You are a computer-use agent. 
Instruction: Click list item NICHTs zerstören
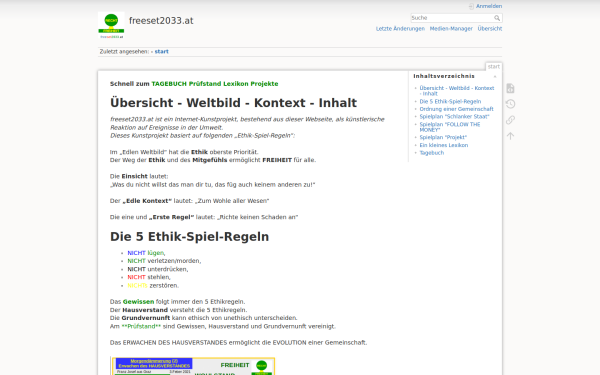153,286
